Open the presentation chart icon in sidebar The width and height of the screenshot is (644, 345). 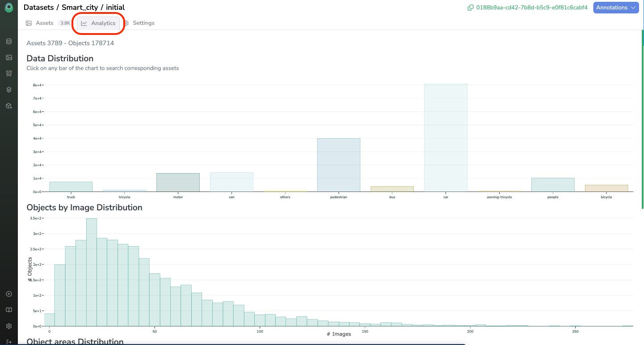[x=9, y=73]
